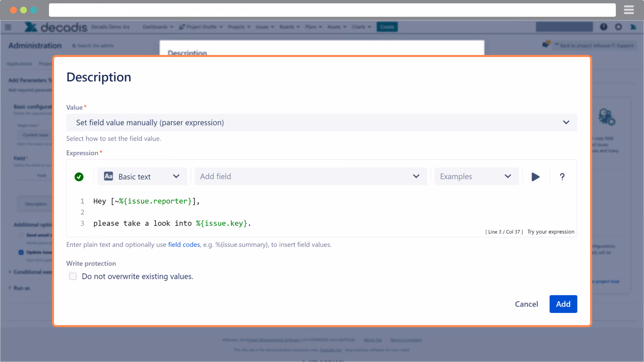644x362 pixels.
Task: Click the decadis logo
Action: 56,27
